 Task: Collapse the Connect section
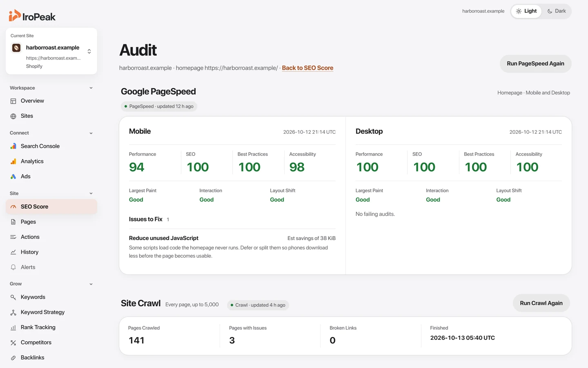[91, 133]
